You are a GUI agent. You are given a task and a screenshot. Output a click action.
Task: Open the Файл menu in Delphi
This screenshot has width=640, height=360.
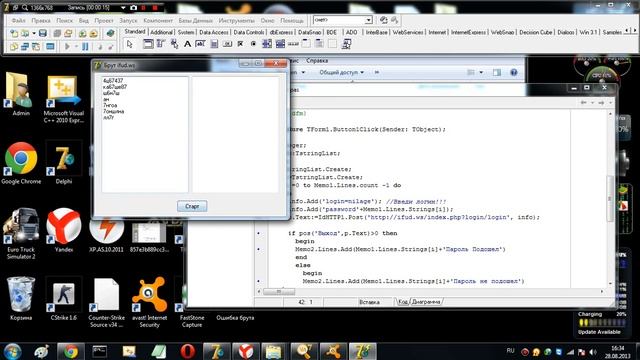[x=18, y=20]
